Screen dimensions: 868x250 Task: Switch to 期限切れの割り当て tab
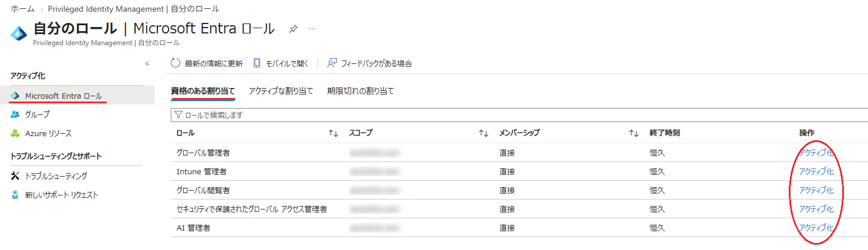pos(361,91)
